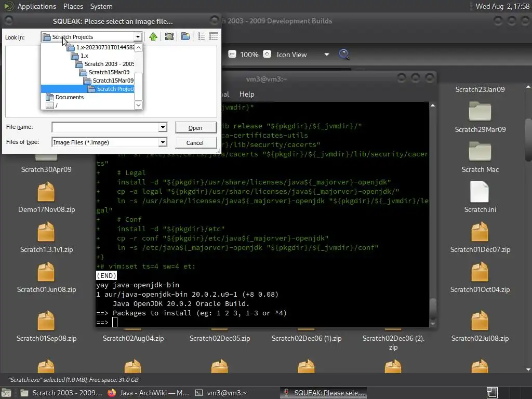Click scroll up arrow of dropdown list
Image resolution: width=532 pixels, height=399 pixels.
pyautogui.click(x=138, y=47)
